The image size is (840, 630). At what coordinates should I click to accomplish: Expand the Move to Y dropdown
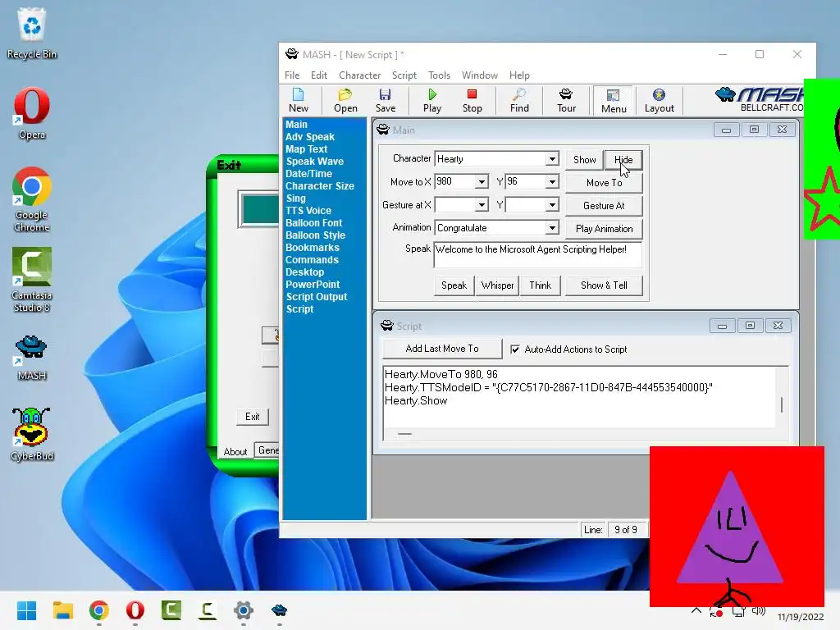pos(552,181)
